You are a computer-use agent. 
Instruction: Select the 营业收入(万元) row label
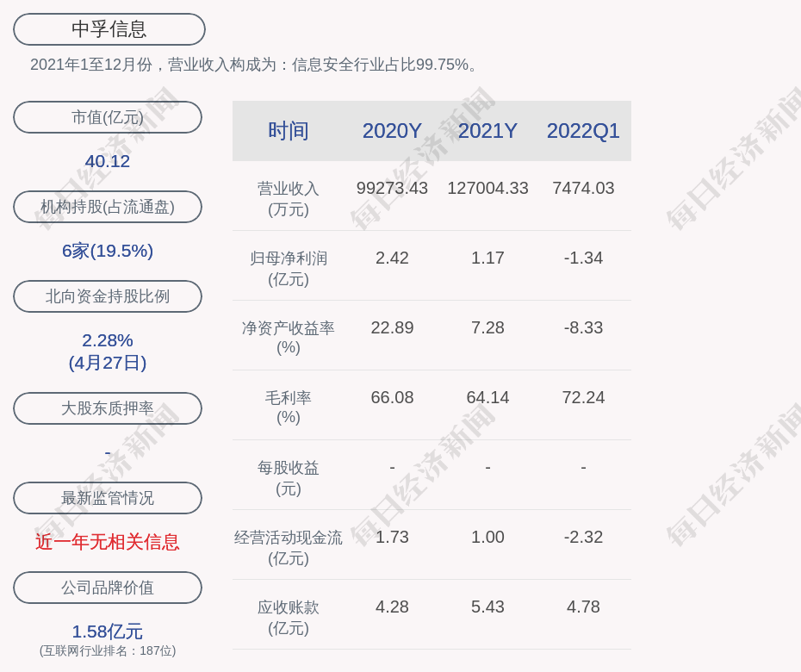(289, 198)
